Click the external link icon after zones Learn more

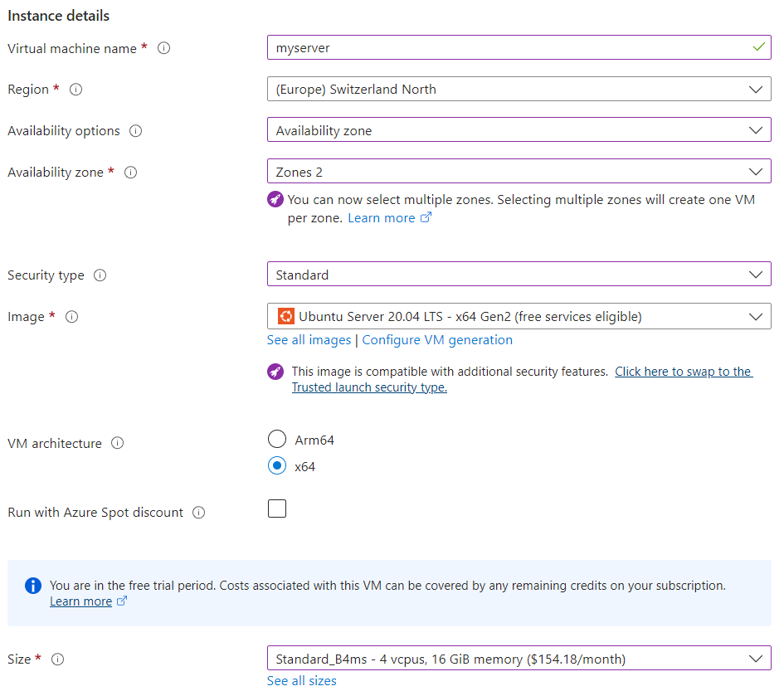tap(426, 217)
